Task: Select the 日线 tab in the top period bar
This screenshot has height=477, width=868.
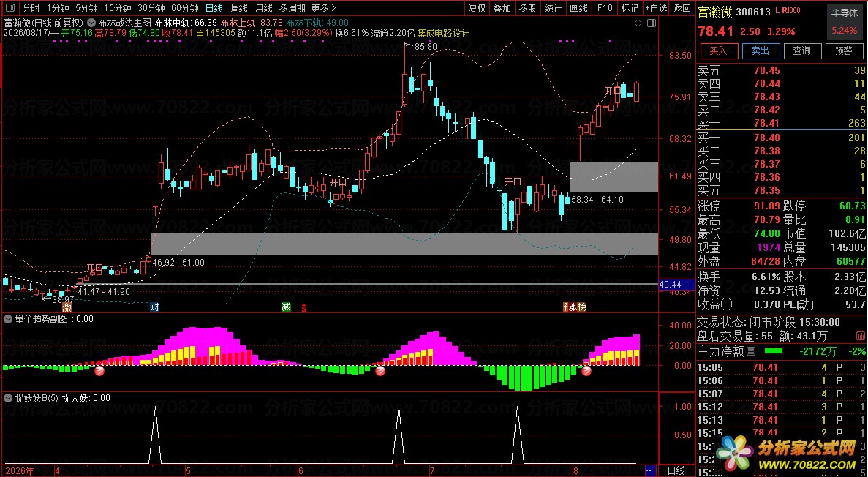Action: (x=214, y=8)
